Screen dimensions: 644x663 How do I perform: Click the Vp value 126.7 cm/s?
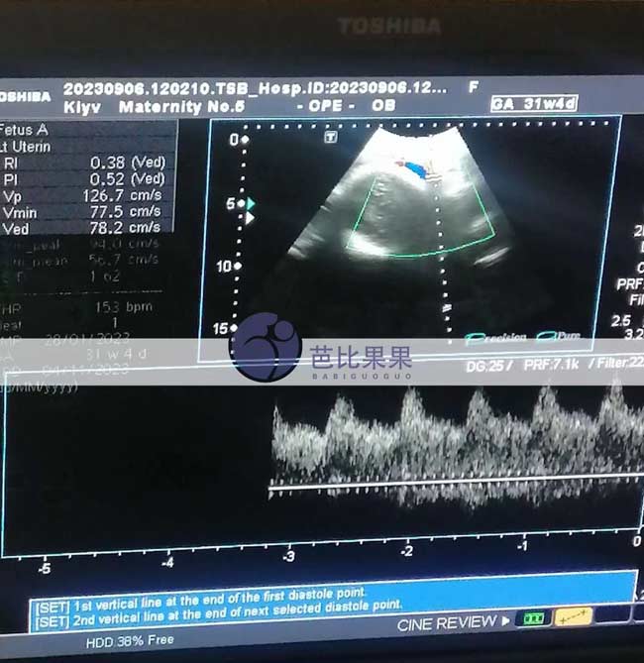point(122,195)
